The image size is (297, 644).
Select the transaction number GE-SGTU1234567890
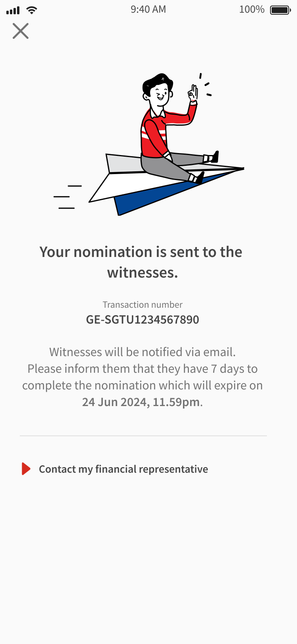click(143, 320)
